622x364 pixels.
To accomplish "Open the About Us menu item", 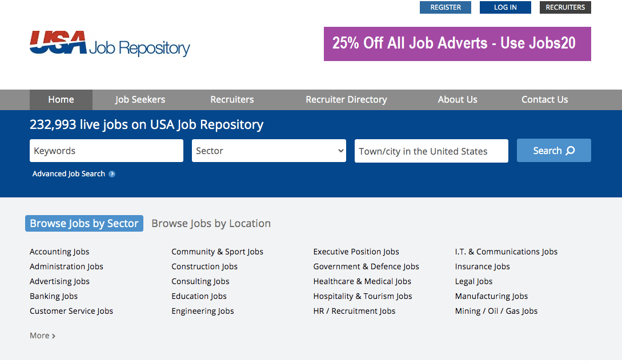I will (x=458, y=99).
